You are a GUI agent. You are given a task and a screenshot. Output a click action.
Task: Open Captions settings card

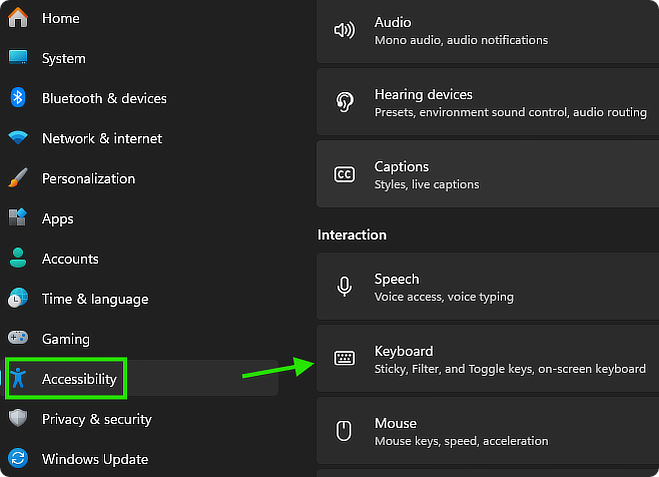(x=488, y=174)
